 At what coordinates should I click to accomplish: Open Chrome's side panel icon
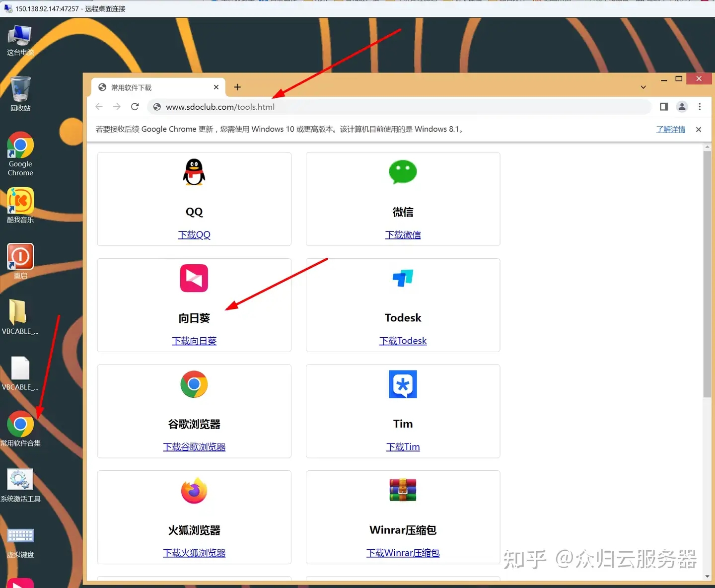pos(663,107)
